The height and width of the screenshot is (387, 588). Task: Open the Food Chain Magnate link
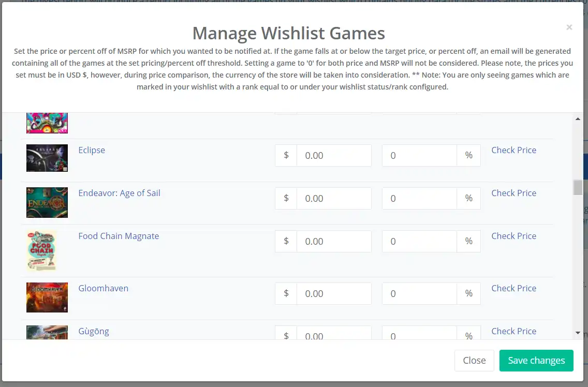(x=119, y=236)
